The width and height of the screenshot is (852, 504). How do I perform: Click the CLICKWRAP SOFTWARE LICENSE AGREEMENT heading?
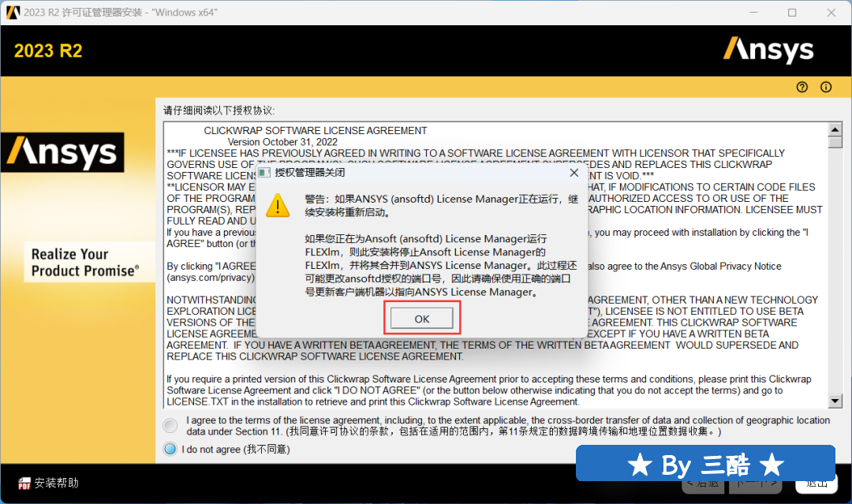click(x=315, y=131)
